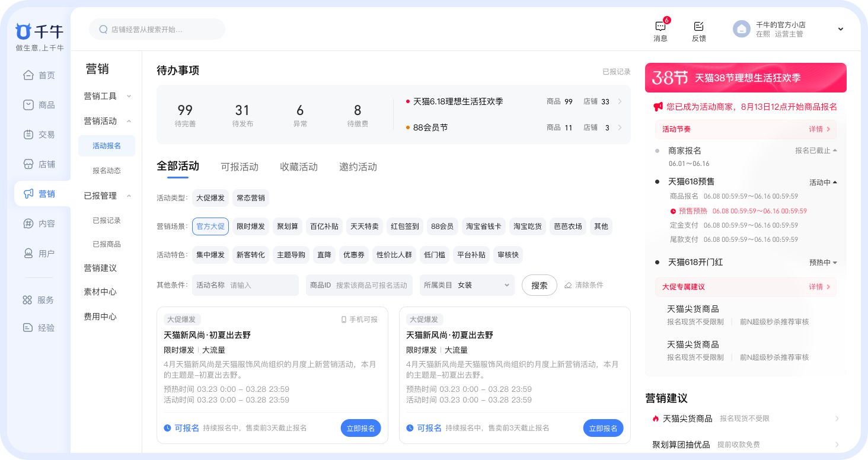Open the 反馈 feedback icon
This screenshot has width=868, height=460.
[x=698, y=26]
